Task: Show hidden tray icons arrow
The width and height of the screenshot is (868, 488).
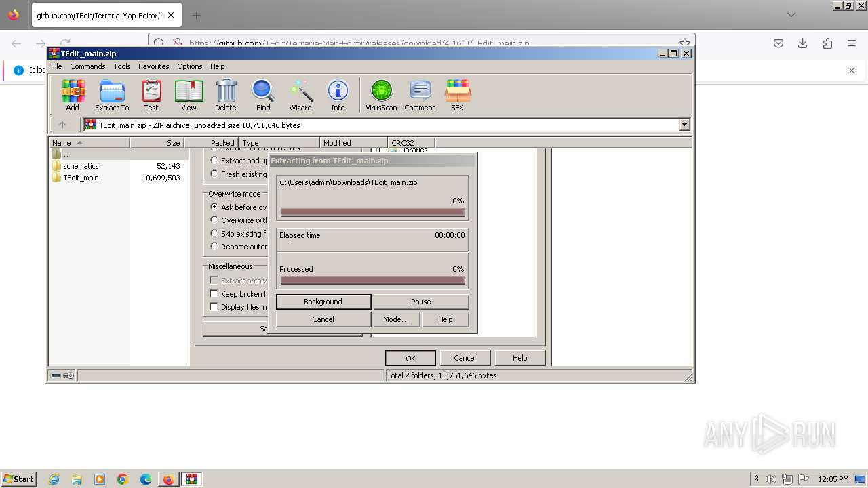Action: (756, 479)
